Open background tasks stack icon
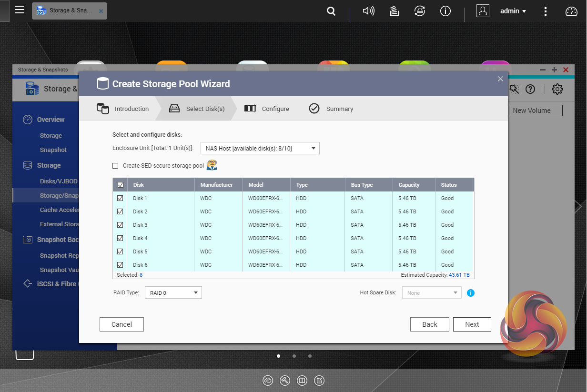The width and height of the screenshot is (587, 392). pos(394,11)
